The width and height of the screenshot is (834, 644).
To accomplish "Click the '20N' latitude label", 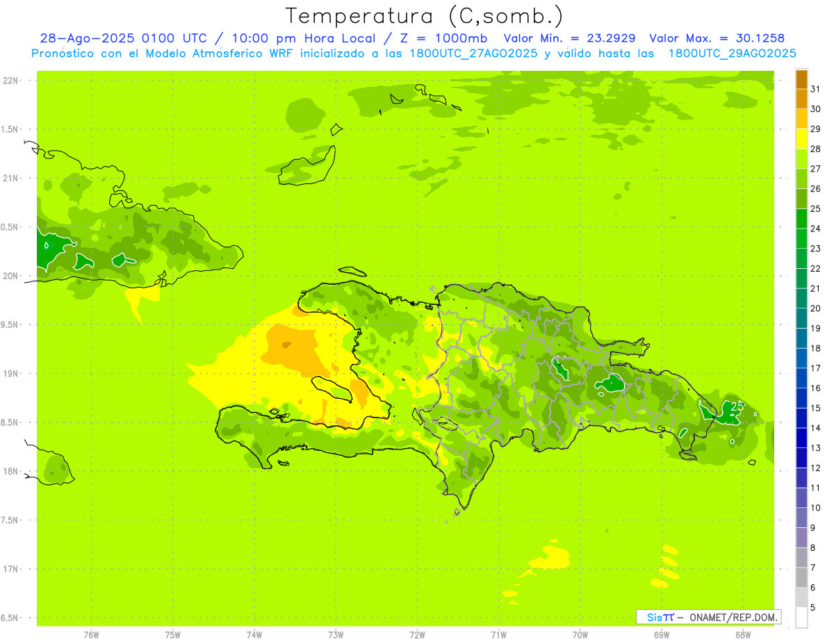I will coord(10,276).
